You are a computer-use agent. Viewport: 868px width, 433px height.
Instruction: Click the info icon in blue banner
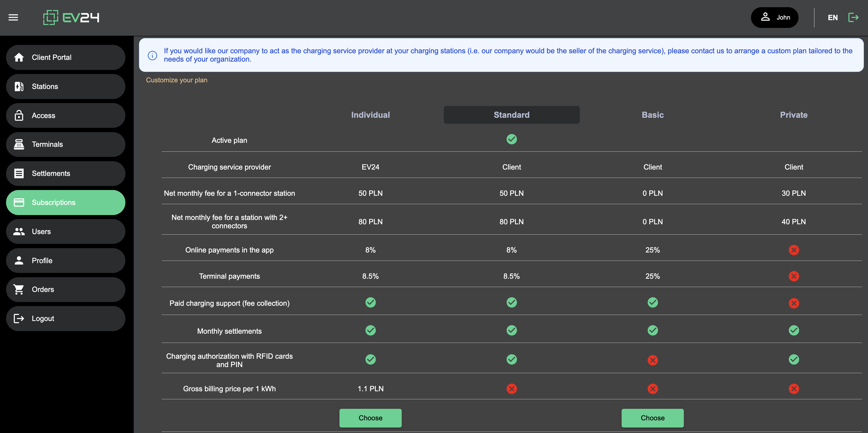point(152,55)
